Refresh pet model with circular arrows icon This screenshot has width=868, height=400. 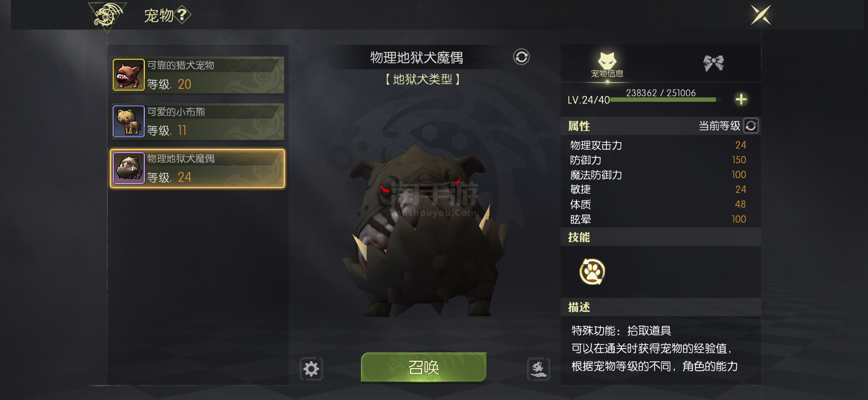pyautogui.click(x=521, y=57)
